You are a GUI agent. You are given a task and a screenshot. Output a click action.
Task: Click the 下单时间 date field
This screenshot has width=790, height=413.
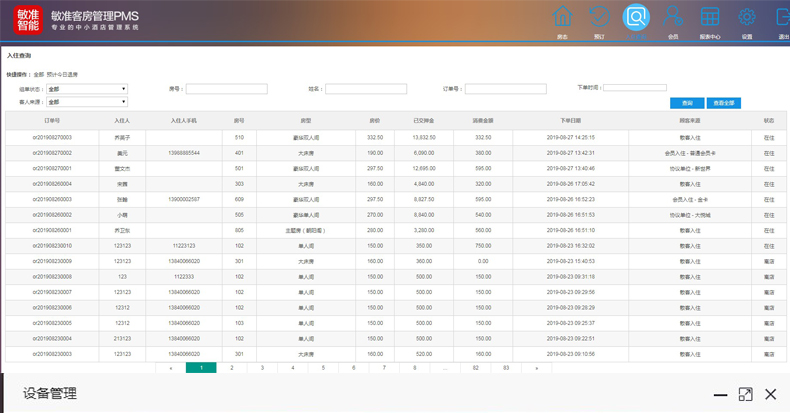tap(634, 88)
